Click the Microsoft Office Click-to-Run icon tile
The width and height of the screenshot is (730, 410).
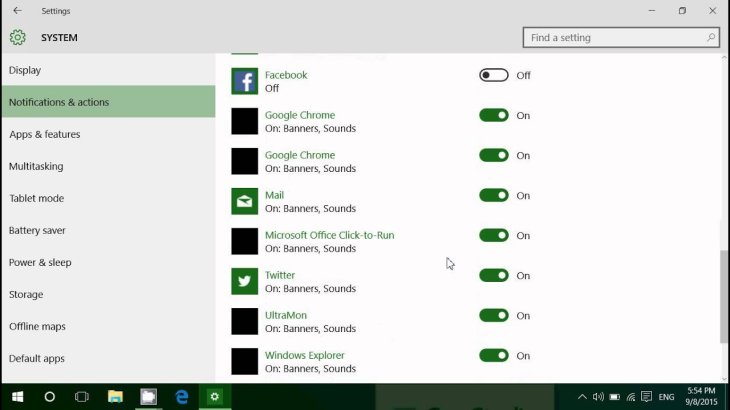point(244,241)
